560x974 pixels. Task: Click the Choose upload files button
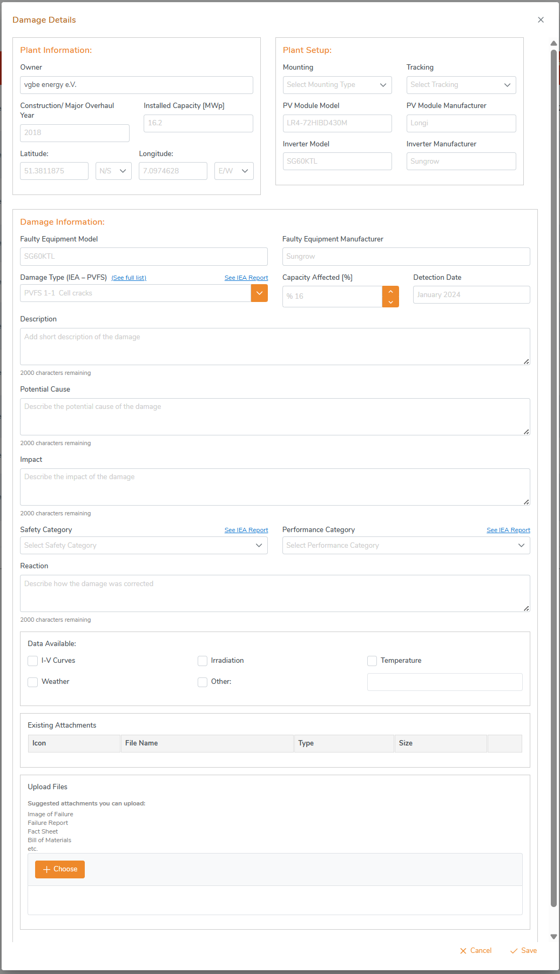pyautogui.click(x=60, y=869)
